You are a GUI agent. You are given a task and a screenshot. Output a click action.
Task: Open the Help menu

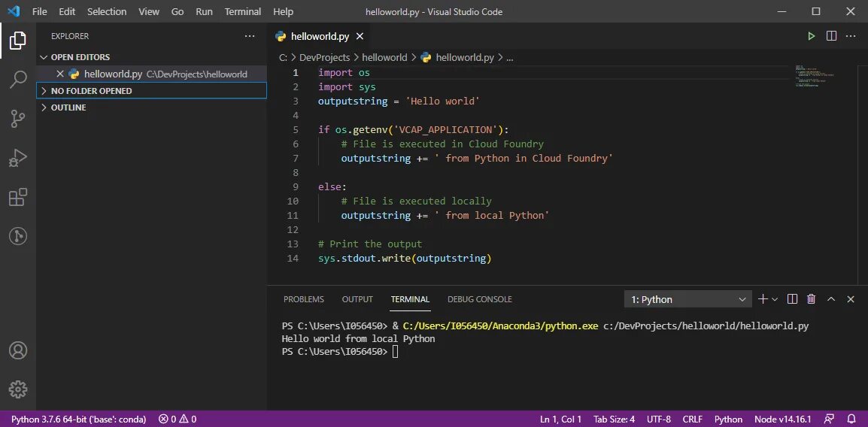284,11
